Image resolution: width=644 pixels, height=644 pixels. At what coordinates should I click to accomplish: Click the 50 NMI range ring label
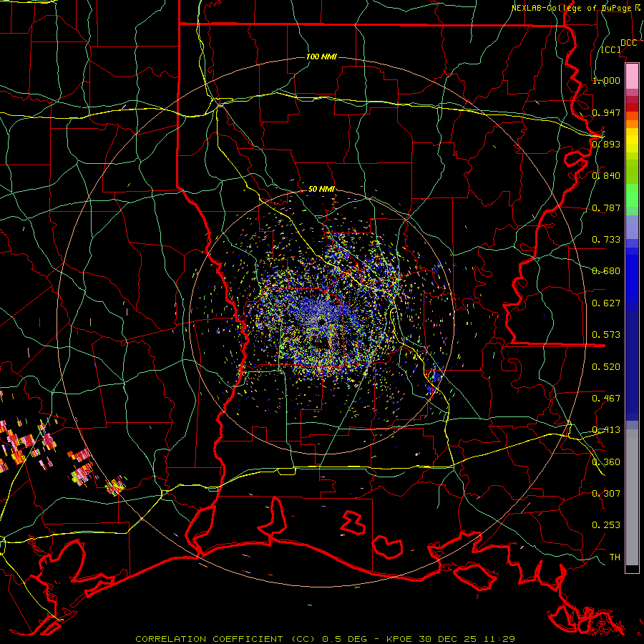(x=321, y=189)
